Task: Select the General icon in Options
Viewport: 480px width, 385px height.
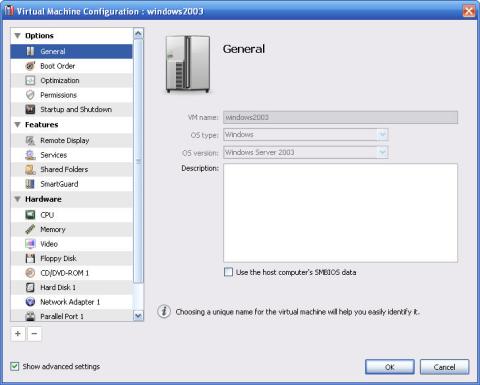Action: (30, 51)
